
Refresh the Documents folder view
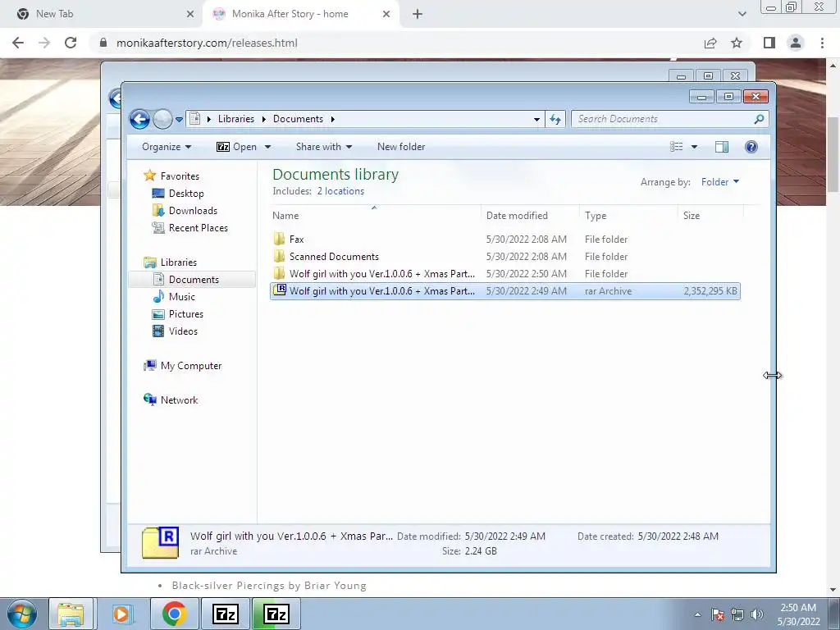coord(555,119)
